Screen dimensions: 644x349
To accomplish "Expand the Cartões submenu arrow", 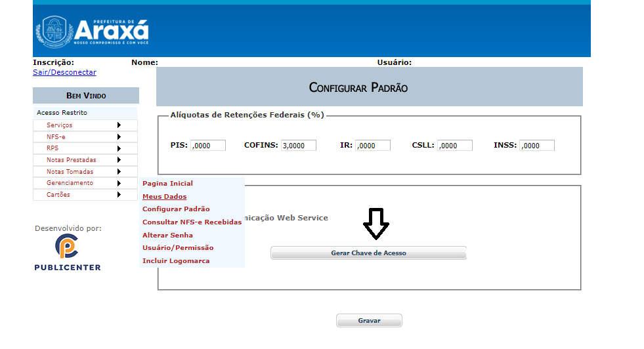I will pyautogui.click(x=119, y=195).
